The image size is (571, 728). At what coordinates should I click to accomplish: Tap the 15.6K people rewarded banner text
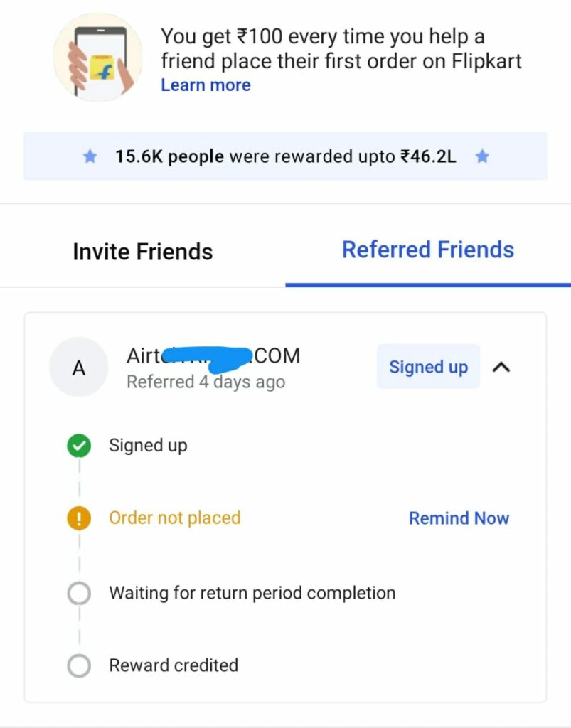pos(285,156)
